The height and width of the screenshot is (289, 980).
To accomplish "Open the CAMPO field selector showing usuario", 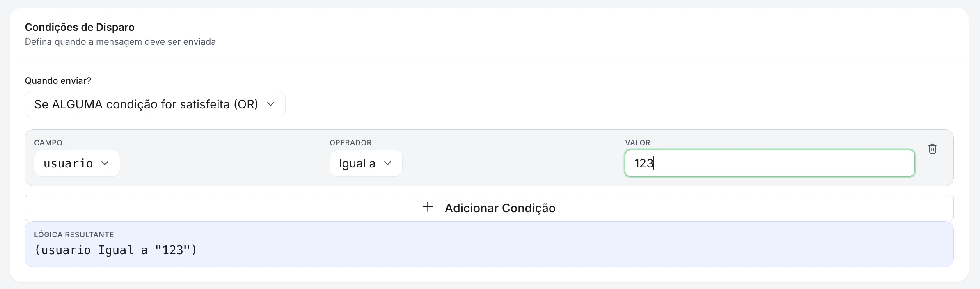I will pos(77,163).
